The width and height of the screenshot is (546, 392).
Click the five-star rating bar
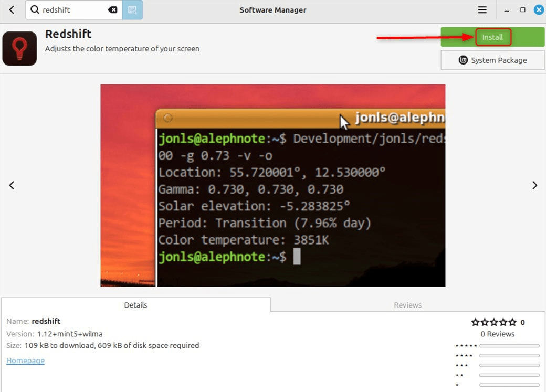[x=509, y=346]
